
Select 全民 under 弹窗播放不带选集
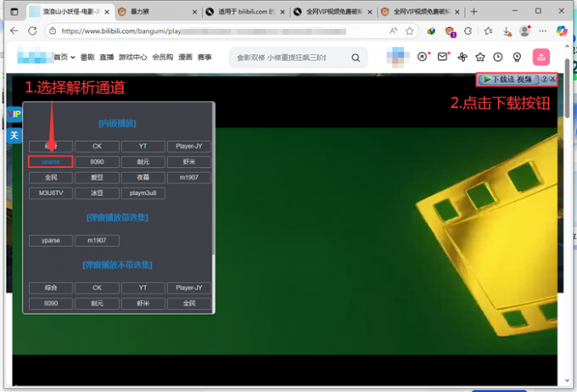(x=189, y=303)
